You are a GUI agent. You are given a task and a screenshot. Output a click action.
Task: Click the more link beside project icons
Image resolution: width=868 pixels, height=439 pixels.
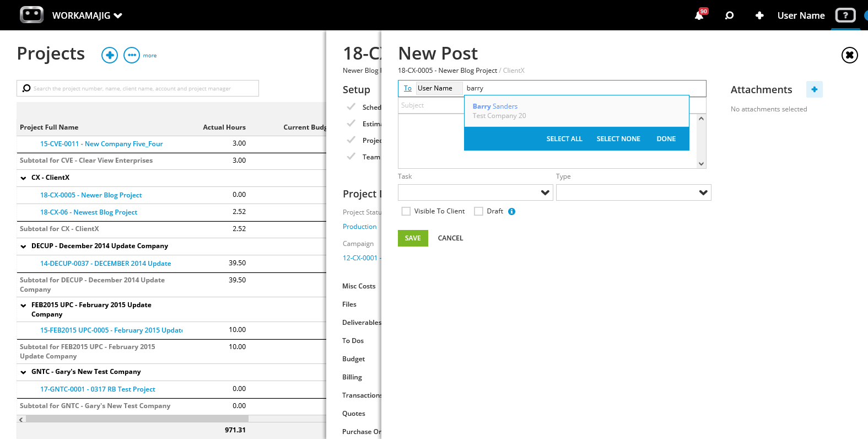tap(150, 56)
